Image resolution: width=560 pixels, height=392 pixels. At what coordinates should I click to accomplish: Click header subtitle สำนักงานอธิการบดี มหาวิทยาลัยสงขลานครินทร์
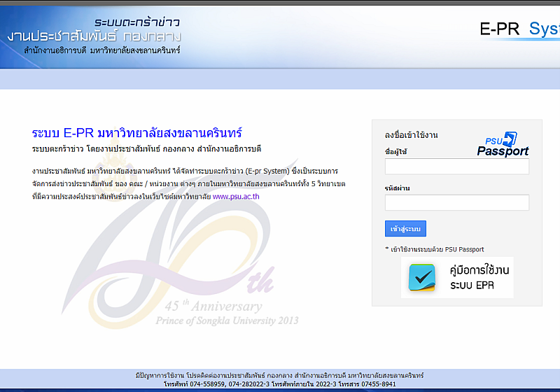pyautogui.click(x=102, y=50)
